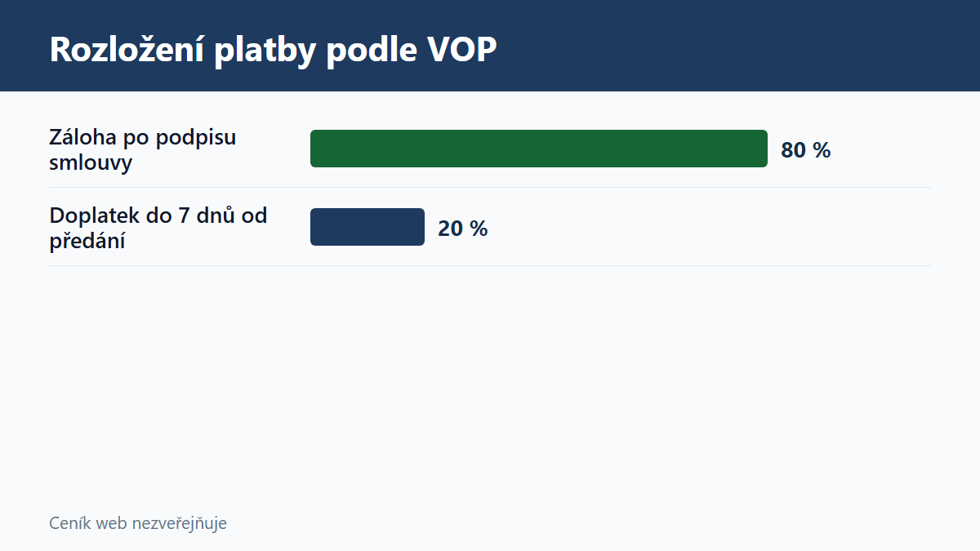This screenshot has height=551, width=980.
Task: Click the word "Rozložení" in the heading
Action: (x=127, y=51)
